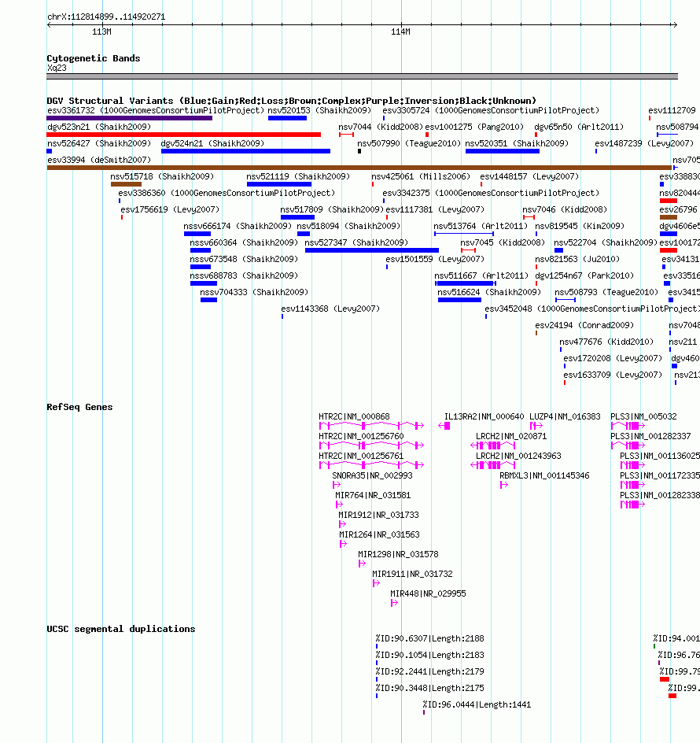Select the esv1001275 (Pang2010) label

[474, 127]
